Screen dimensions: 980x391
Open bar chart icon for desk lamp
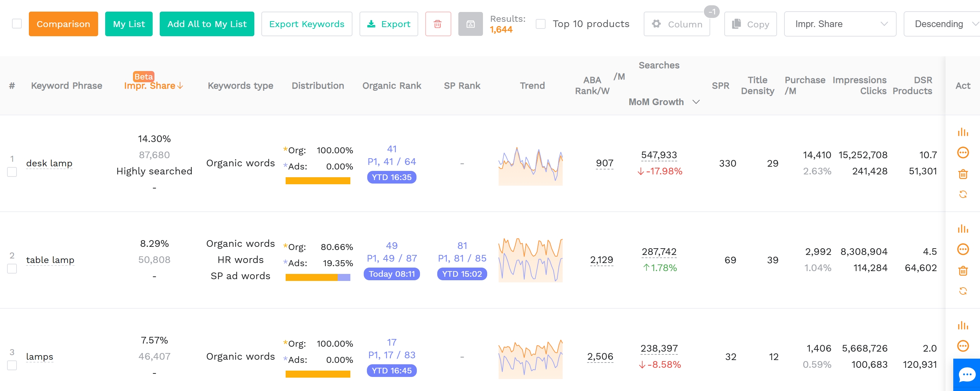click(962, 132)
